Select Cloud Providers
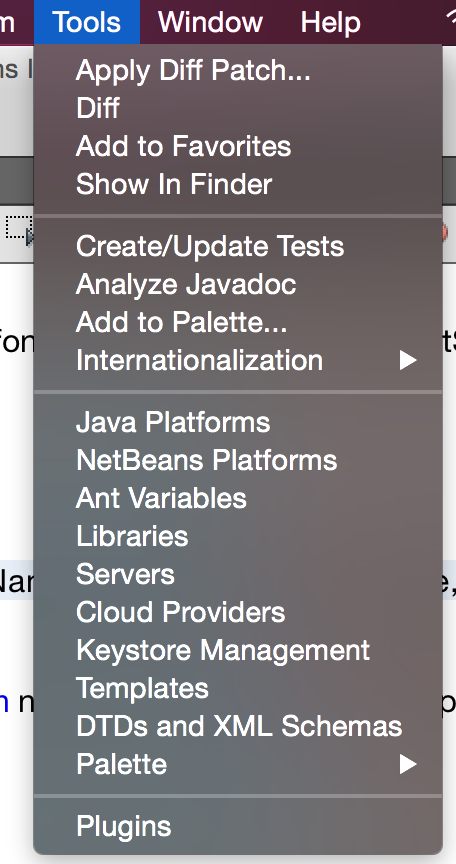Screen dimensions: 456x864 tap(238, 612)
